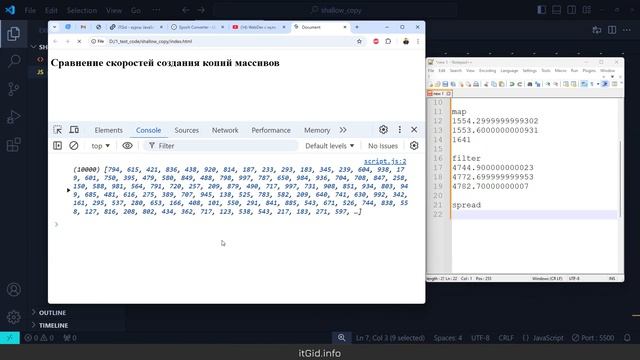Click zoom magnifier icon in VS Code status bar
This screenshot has width=640, height=360.
[x=342, y=338]
